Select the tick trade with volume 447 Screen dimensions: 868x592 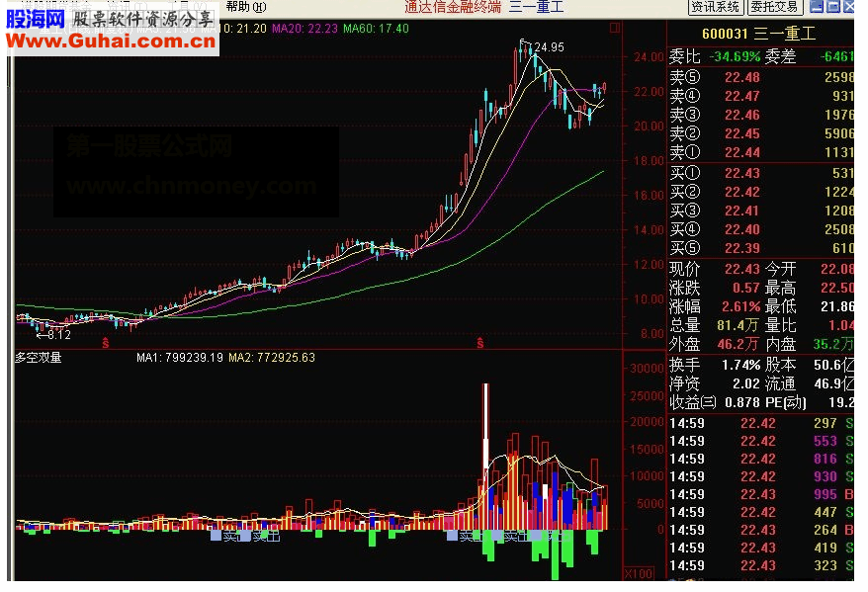(x=761, y=512)
